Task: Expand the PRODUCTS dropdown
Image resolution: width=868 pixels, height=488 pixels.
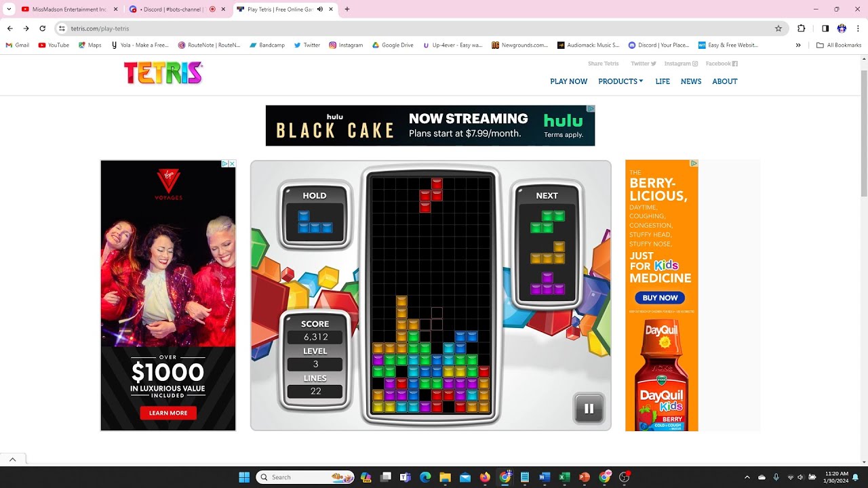Action: pyautogui.click(x=620, y=81)
